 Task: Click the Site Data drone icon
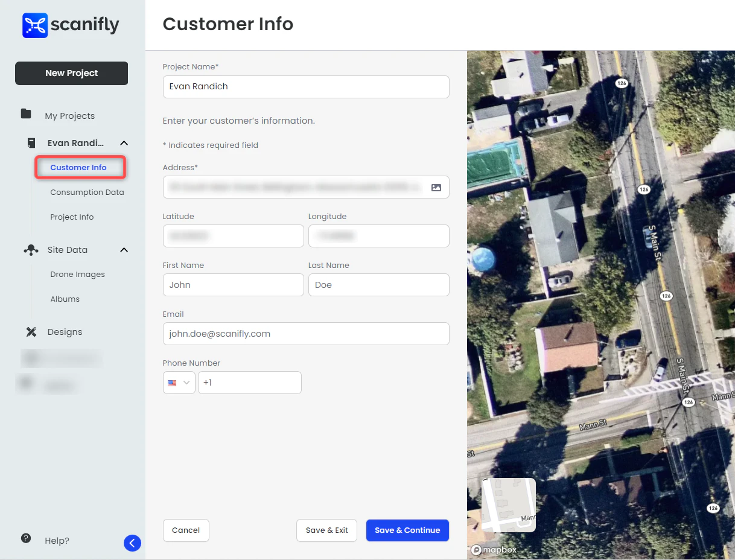[x=31, y=250]
